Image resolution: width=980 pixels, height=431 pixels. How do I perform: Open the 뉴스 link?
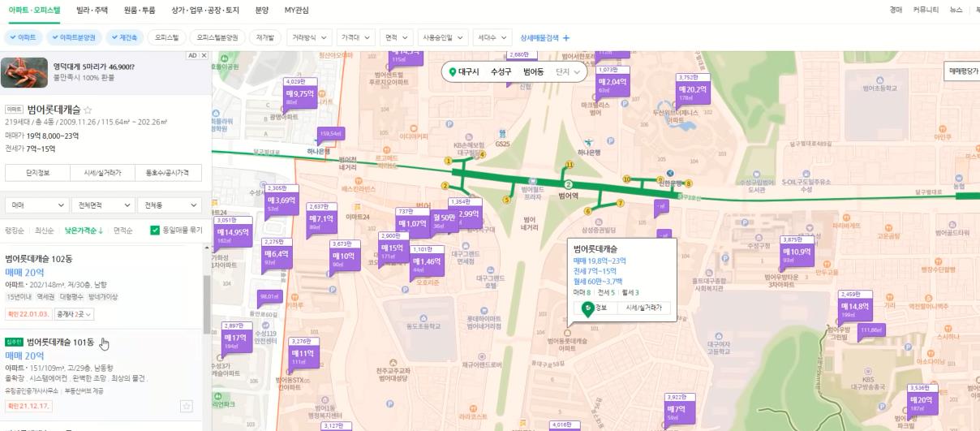pos(956,10)
